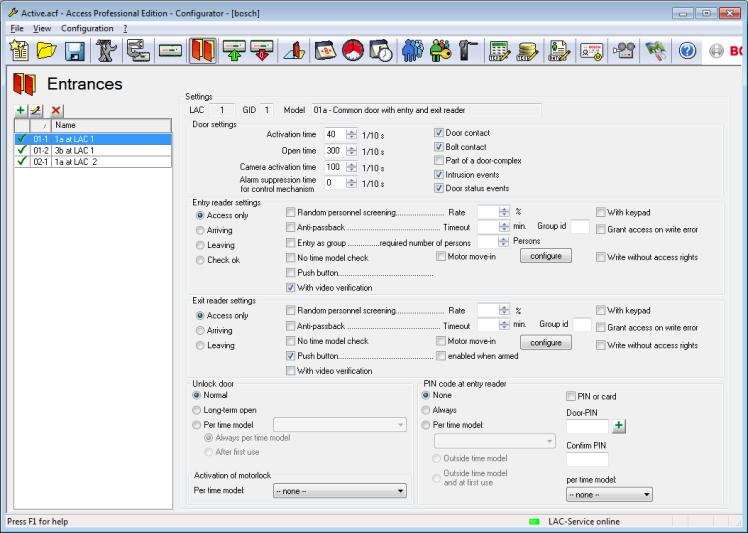Open the motorlock Per time model dropdown
The image size is (748, 533).
pyautogui.click(x=340, y=491)
